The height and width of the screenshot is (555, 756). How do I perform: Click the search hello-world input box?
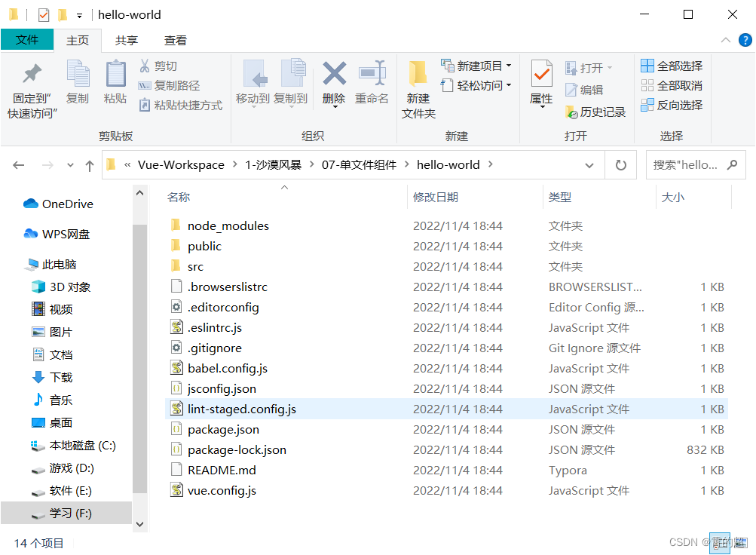tap(695, 165)
